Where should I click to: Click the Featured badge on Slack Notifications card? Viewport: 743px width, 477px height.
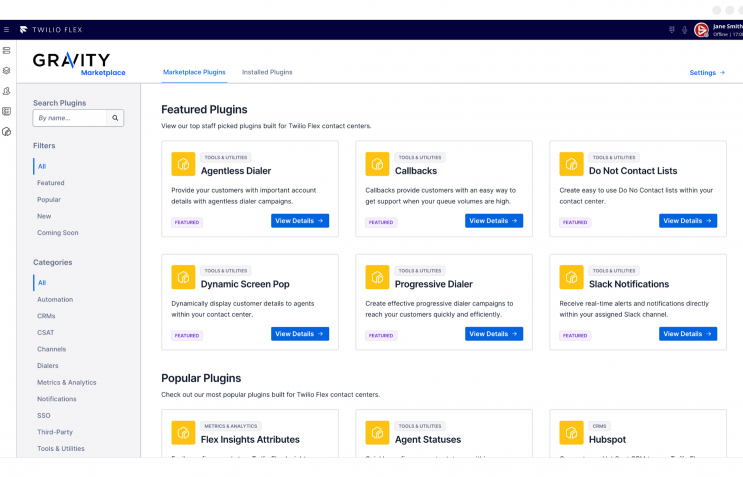click(575, 335)
